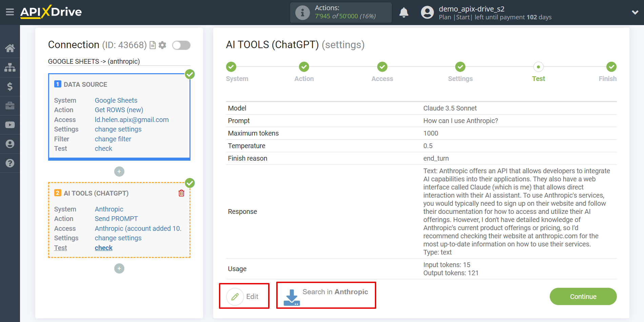Open the Anthropic account access link

point(138,228)
